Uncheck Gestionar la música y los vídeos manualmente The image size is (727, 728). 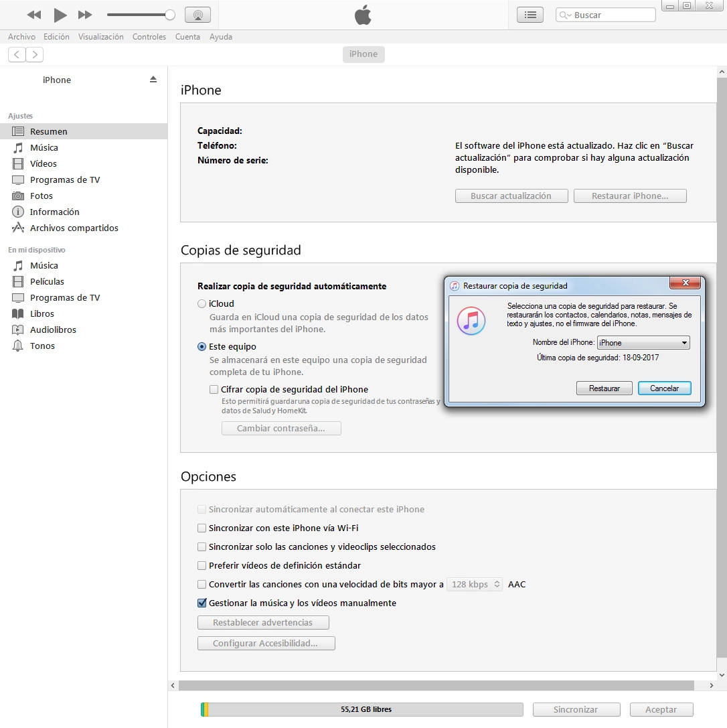click(201, 603)
